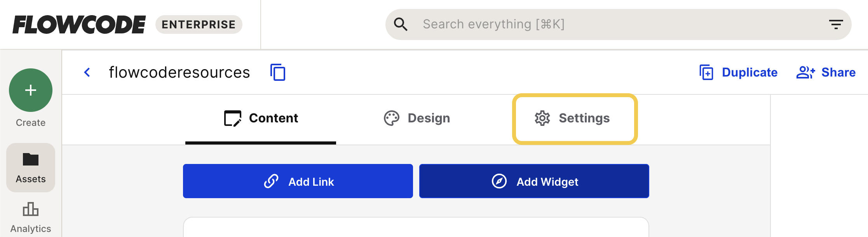
Task: Click the Share add-person icon
Action: pos(806,72)
